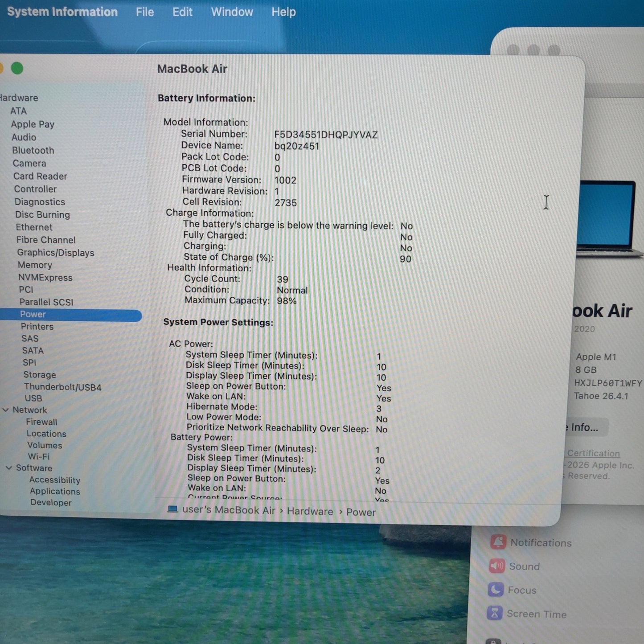Viewport: 644px width, 644px height.
Task: Collapse the Network section chevron
Action: click(x=6, y=410)
